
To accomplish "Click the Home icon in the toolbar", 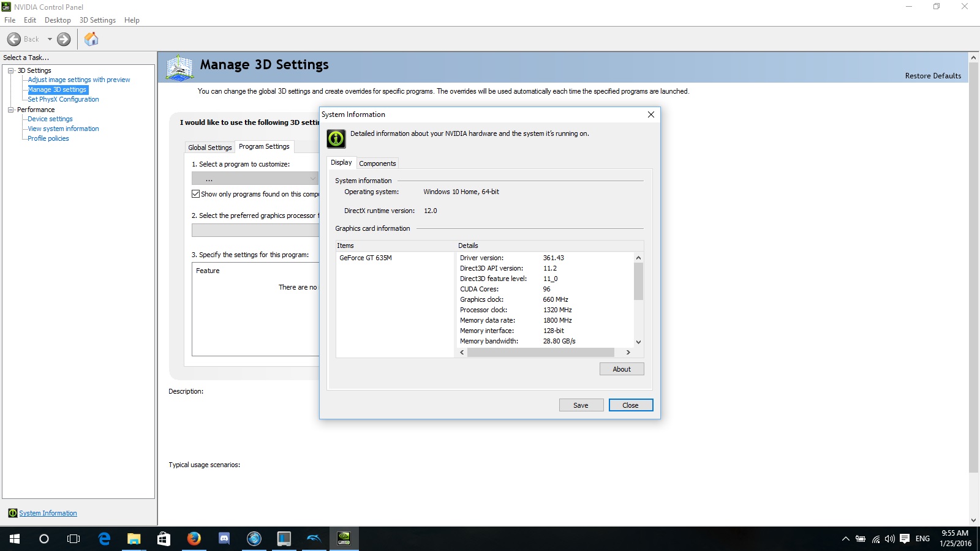I will 91,39.
